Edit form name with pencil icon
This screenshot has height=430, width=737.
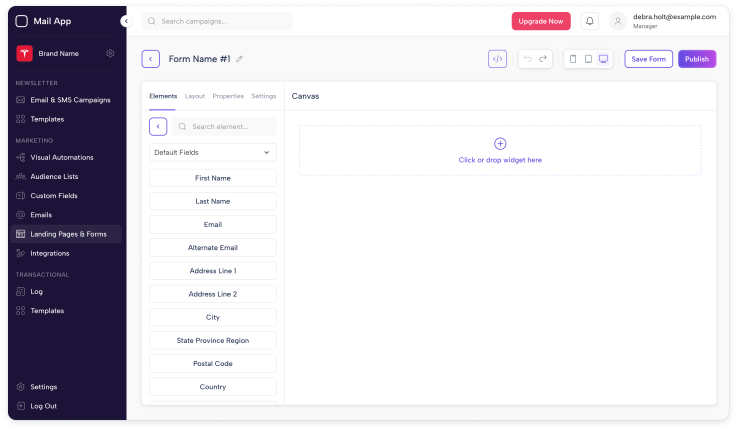(239, 59)
